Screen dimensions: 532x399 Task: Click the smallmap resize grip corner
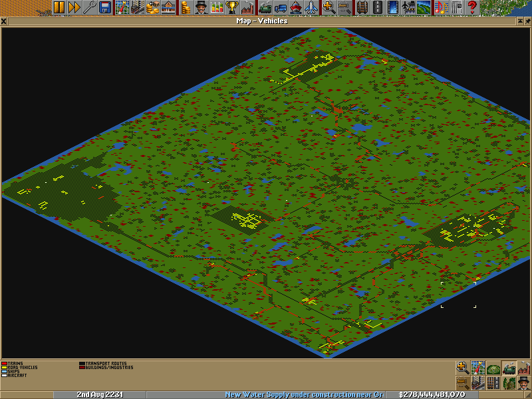(x=528, y=394)
